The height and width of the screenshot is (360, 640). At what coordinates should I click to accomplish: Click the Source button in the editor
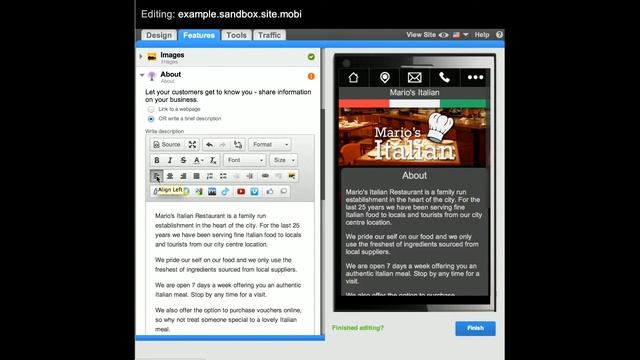[166, 144]
